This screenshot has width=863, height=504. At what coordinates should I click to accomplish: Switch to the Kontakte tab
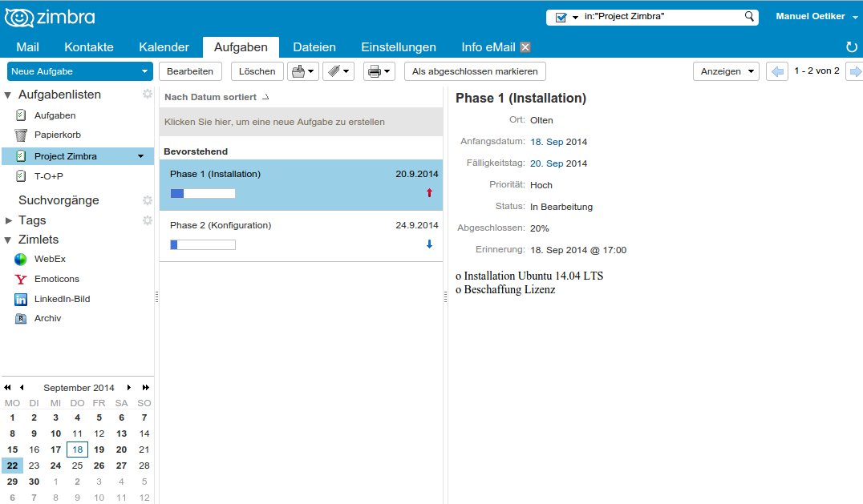[x=88, y=47]
